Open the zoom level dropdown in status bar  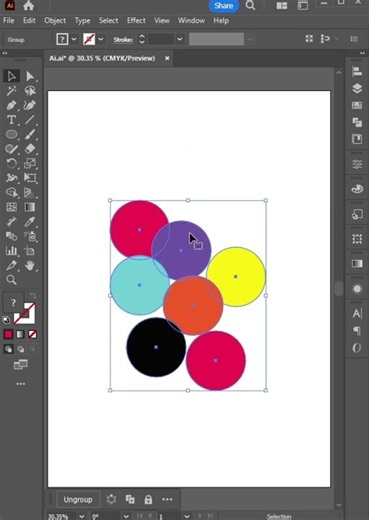pyautogui.click(x=82, y=516)
